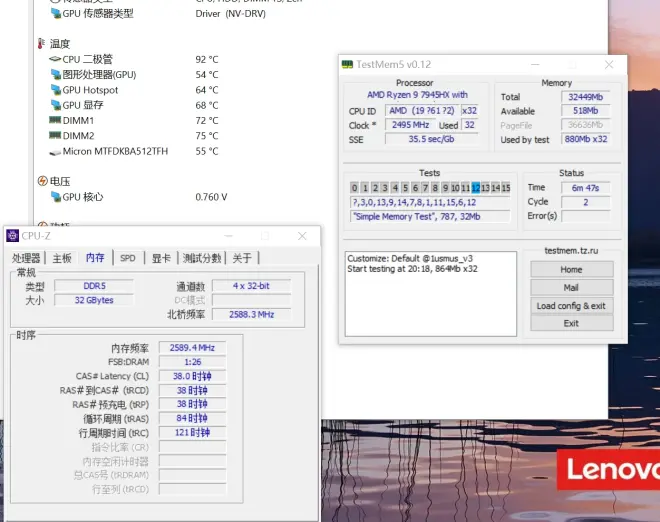660x522 pixels.
Task: Click the 内存频率 value field
Action: click(x=192, y=348)
